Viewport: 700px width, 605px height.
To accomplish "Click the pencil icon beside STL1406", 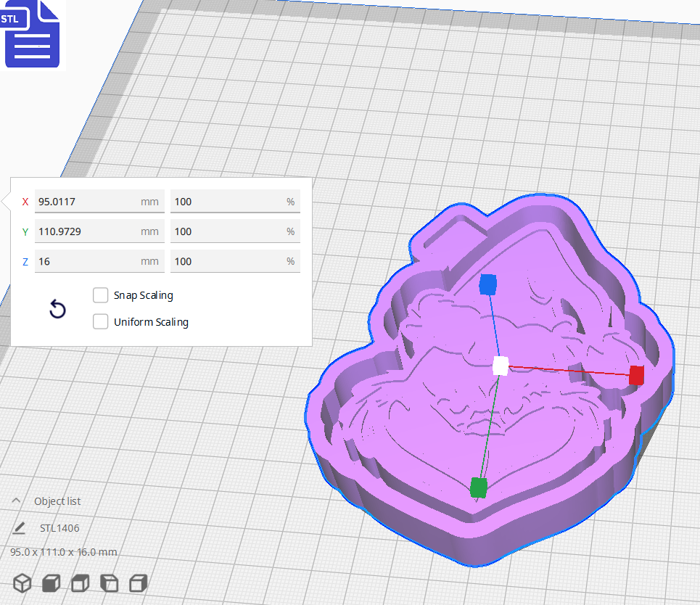I will pyautogui.click(x=17, y=527).
